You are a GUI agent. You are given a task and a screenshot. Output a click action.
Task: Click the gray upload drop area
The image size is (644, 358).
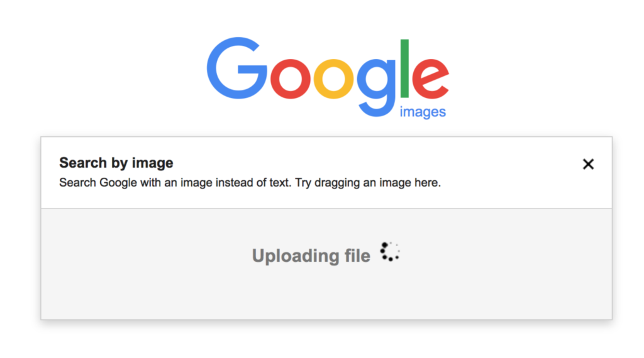click(x=326, y=264)
